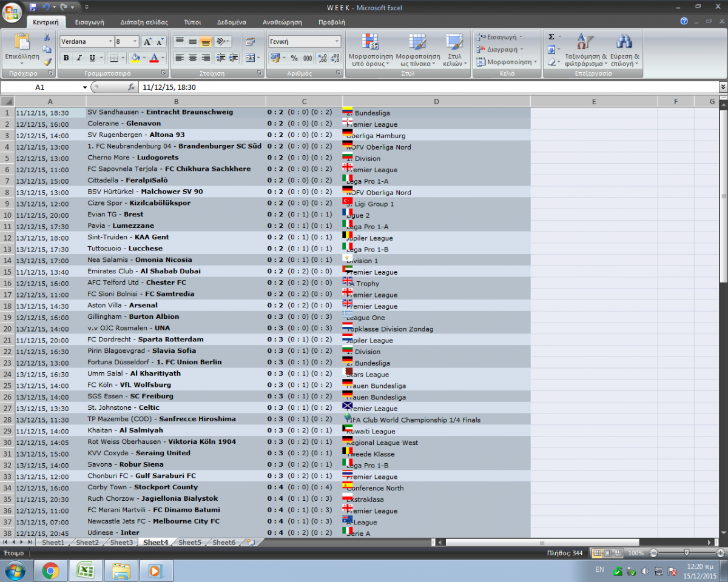The height and width of the screenshot is (582, 728).
Task: Select column D header
Action: pos(436,101)
